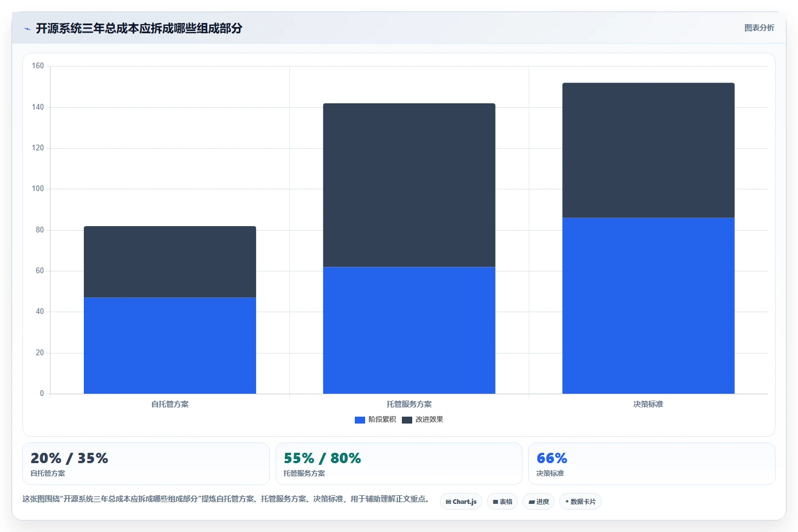The image size is (798, 532).
Task: Click the 自托管方案 x-axis label
Action: 170,405
